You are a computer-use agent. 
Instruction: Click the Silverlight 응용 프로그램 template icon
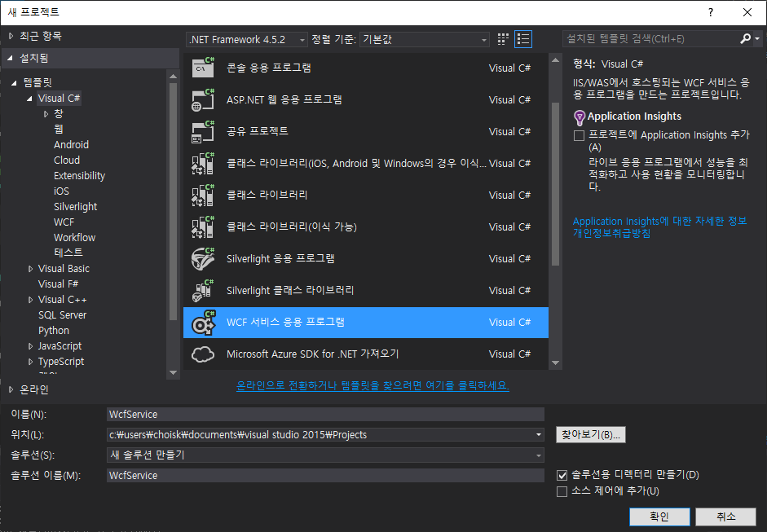(x=203, y=258)
